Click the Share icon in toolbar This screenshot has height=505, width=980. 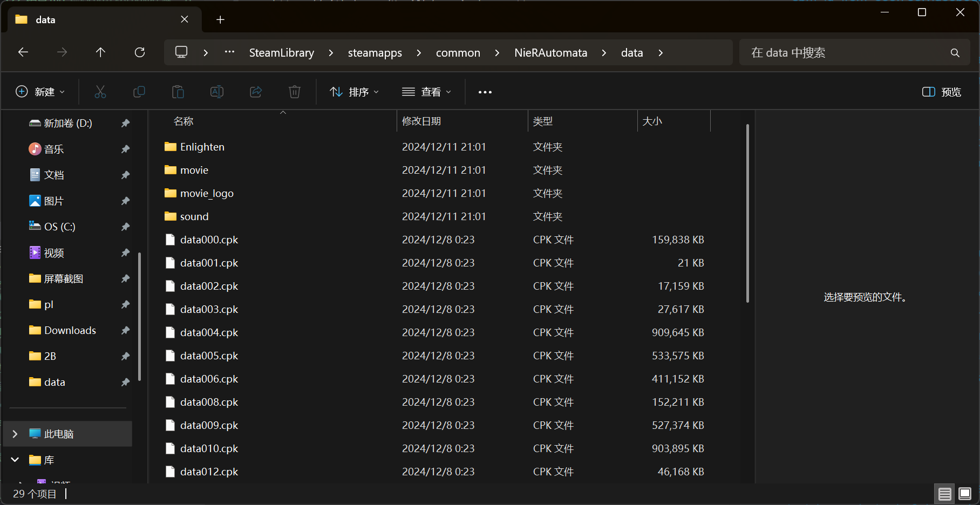click(256, 92)
